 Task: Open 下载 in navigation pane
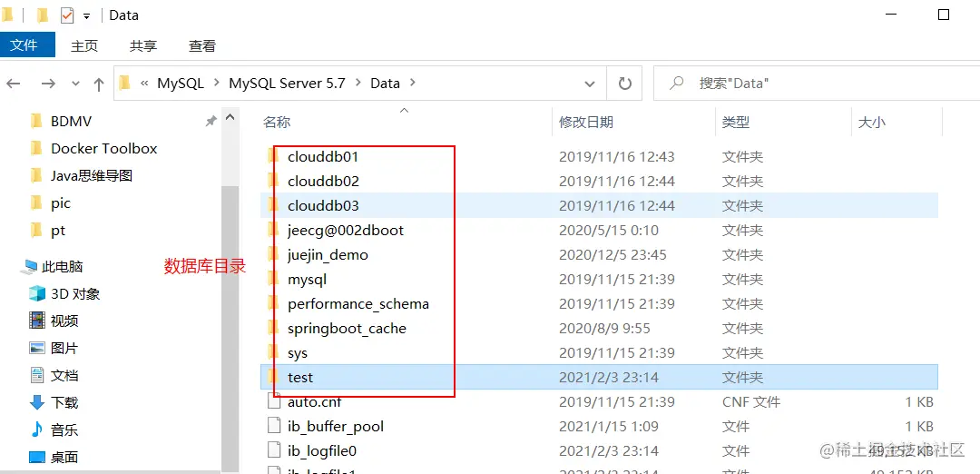(x=64, y=403)
